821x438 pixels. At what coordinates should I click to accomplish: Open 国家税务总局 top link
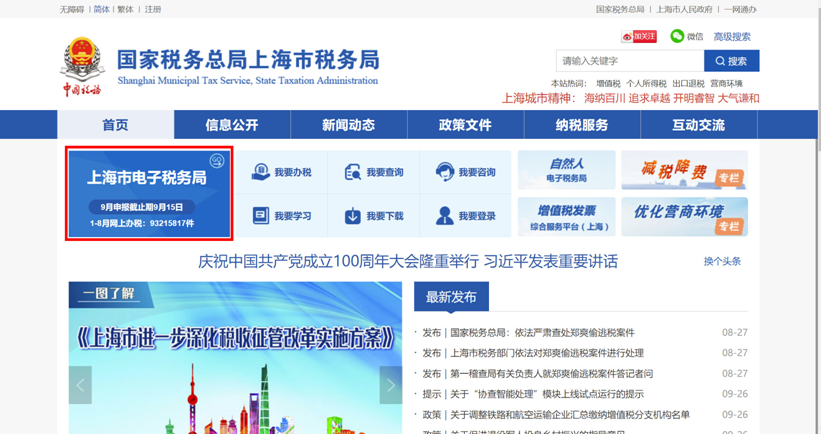tap(620, 9)
